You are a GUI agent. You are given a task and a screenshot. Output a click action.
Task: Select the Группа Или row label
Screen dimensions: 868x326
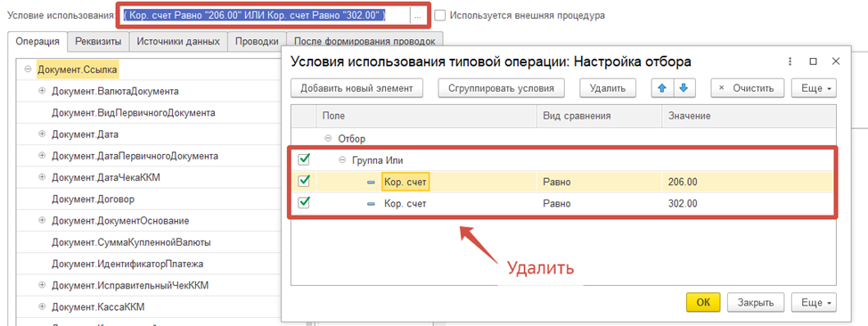[x=378, y=160]
